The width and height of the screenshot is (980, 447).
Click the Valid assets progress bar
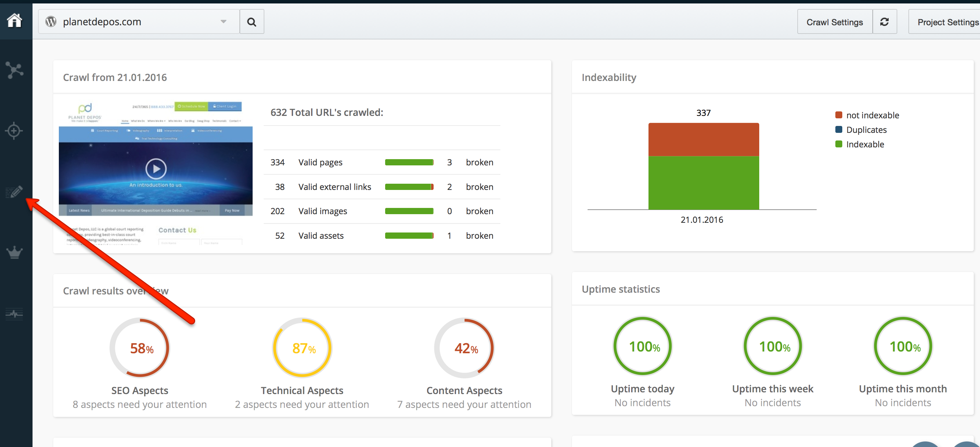tap(409, 236)
